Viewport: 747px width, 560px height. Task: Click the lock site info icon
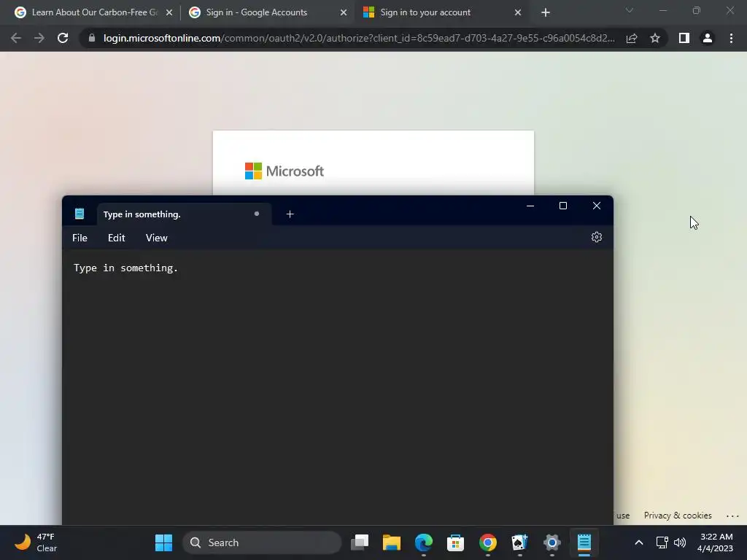point(92,38)
